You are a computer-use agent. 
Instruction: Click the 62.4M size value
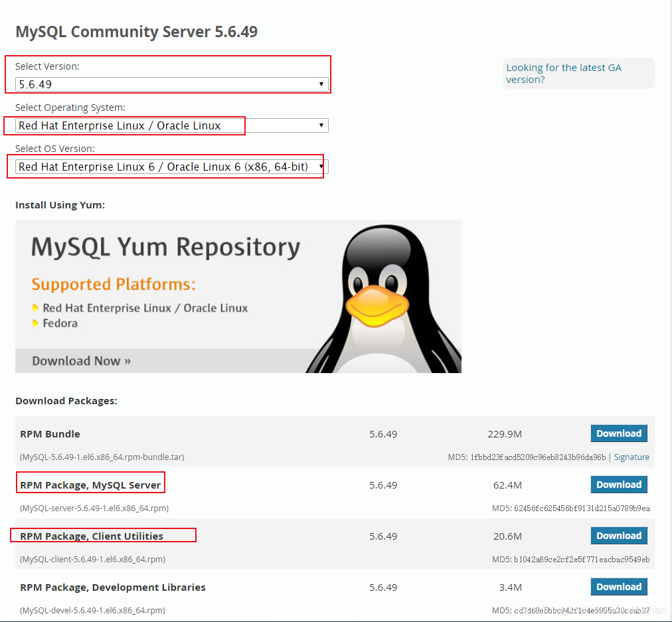click(507, 485)
